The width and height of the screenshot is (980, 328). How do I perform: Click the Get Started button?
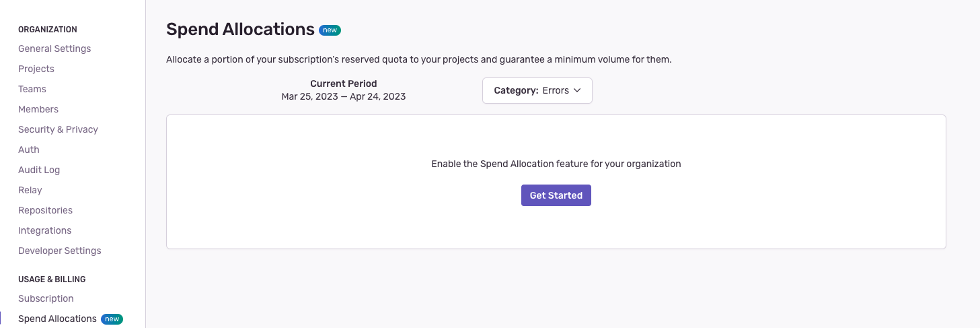556,195
